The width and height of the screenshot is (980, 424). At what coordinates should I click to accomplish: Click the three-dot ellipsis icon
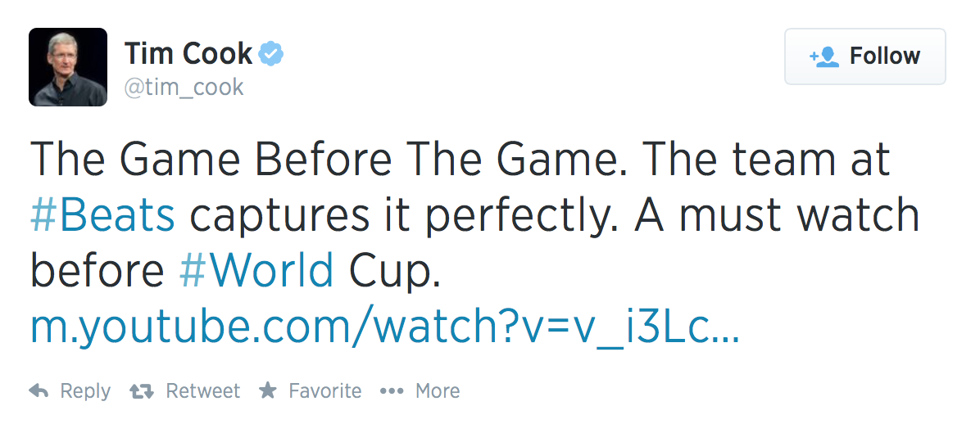392,391
